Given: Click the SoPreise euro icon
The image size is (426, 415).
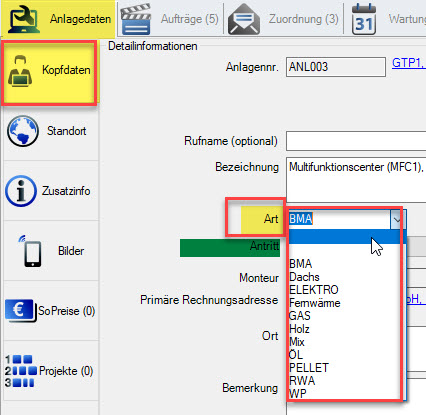Looking at the screenshot, I should [20, 311].
